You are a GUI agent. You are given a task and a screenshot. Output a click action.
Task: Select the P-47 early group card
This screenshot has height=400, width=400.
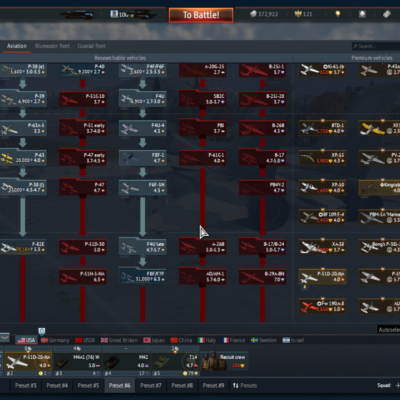click(83, 158)
